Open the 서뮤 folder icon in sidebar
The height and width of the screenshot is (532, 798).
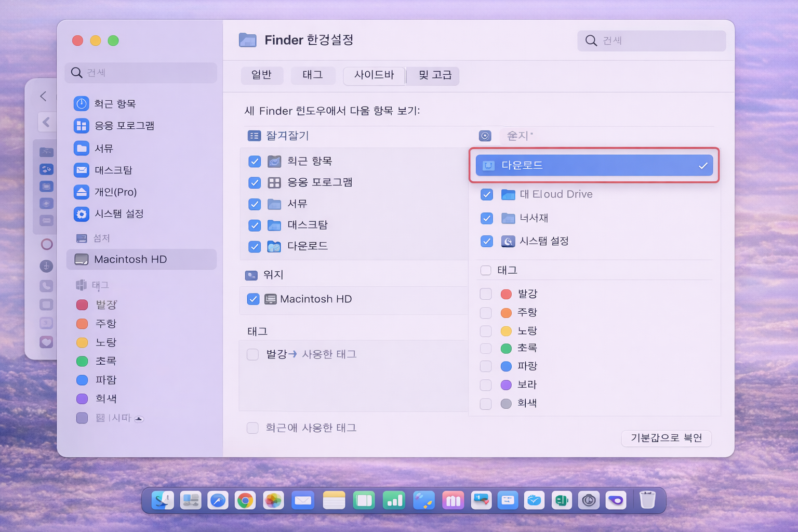coord(82,149)
